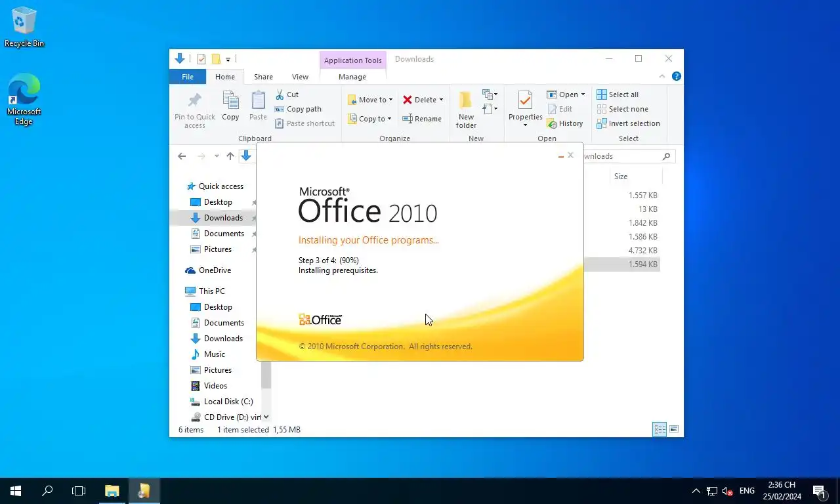Expand the Move to dropdown

[390, 100]
